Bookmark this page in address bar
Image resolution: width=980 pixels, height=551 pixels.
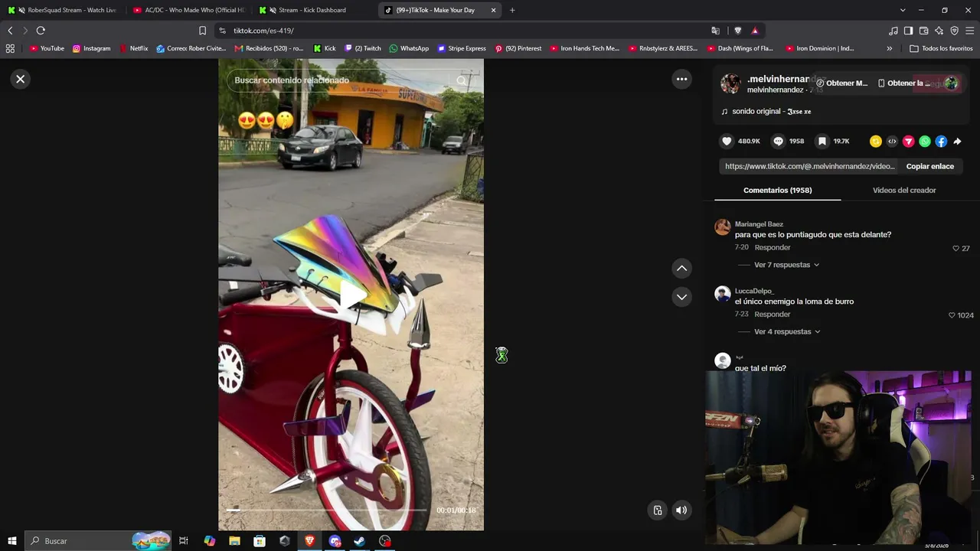pos(202,31)
